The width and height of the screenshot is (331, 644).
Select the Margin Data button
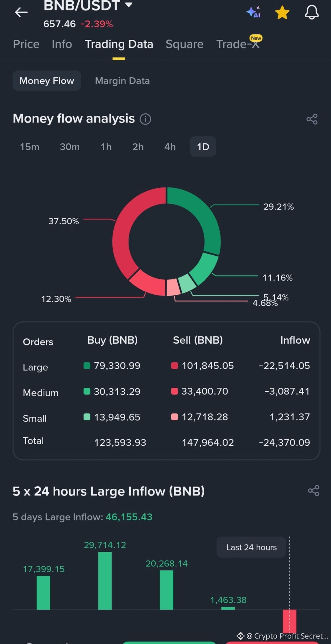tap(122, 81)
